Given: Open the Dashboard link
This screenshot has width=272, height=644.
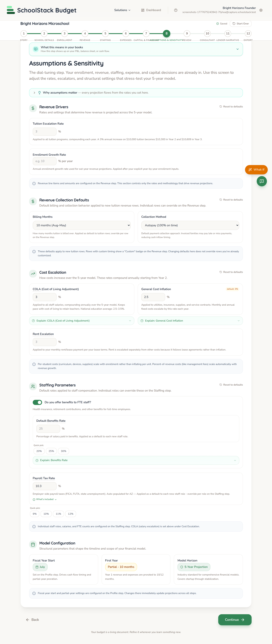Looking at the screenshot, I should pos(151,10).
